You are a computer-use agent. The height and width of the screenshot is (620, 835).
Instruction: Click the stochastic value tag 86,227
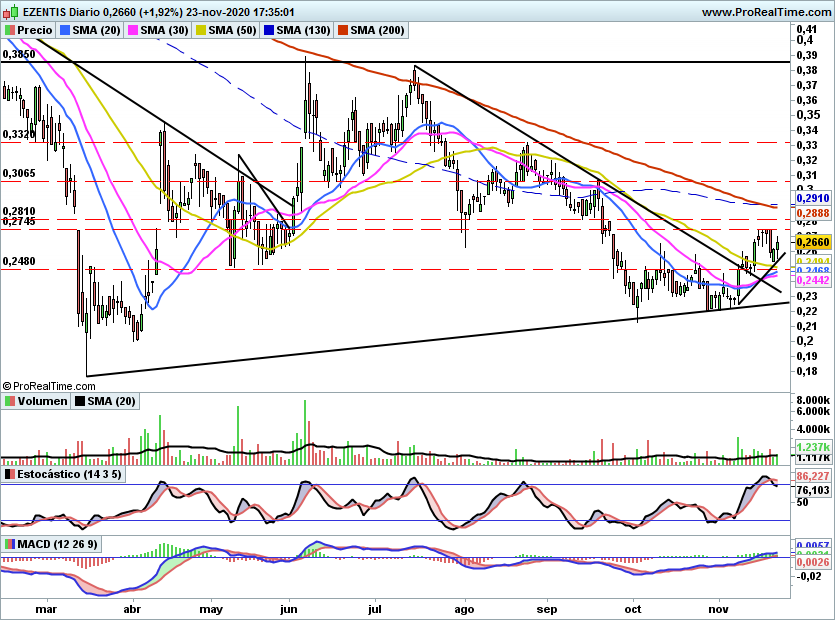pyautogui.click(x=813, y=476)
